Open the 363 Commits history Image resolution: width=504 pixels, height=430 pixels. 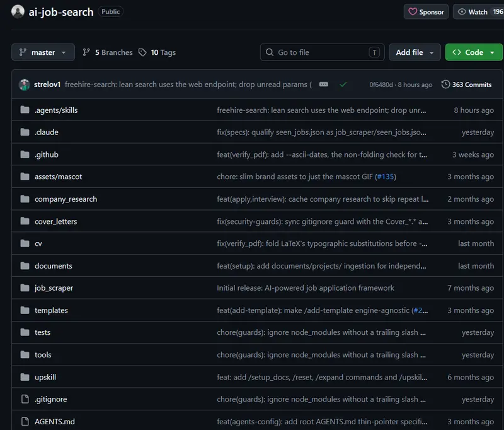coord(466,84)
